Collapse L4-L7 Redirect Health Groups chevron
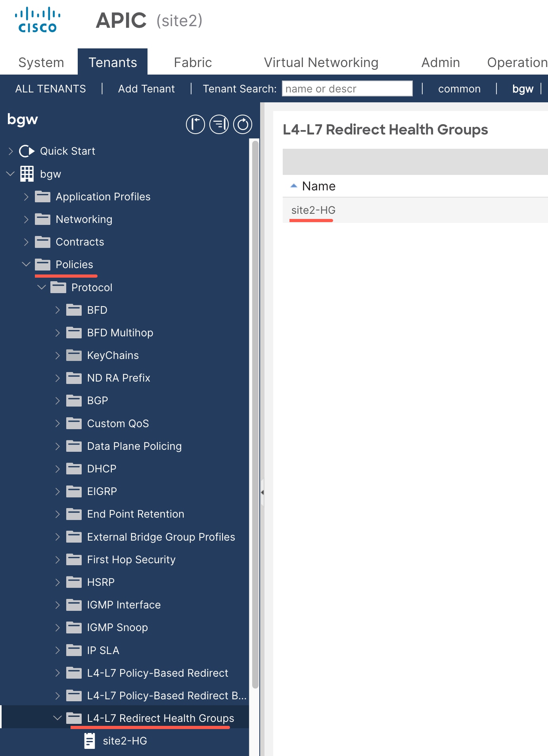 [57, 718]
